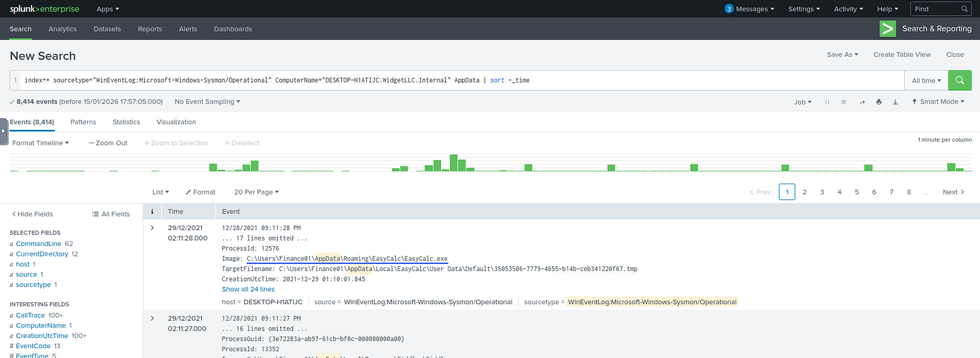Go to the Analytics nav tab
Image resolution: width=980 pixels, height=358 pixels.
point(62,29)
